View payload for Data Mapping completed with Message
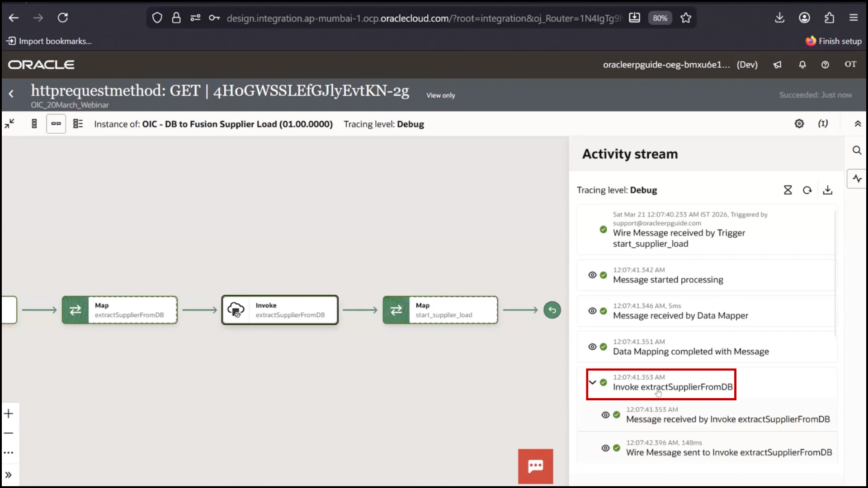 click(x=592, y=347)
